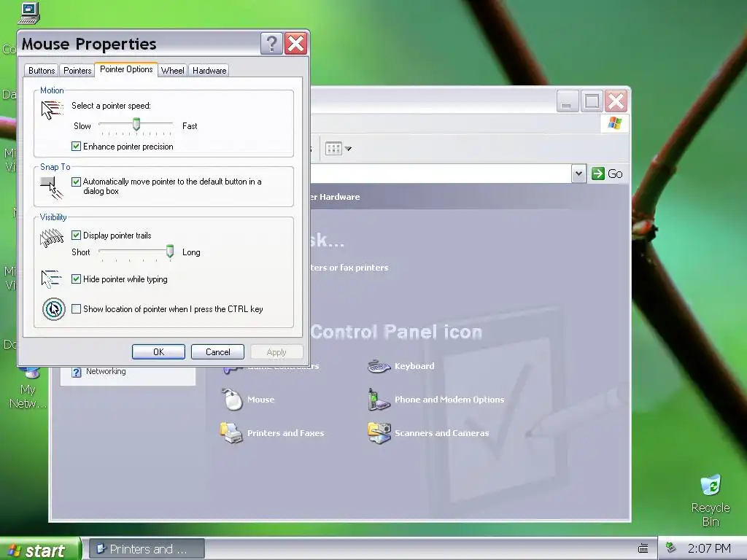Select the Pointer Options tab
The image size is (747, 560).
point(126,69)
